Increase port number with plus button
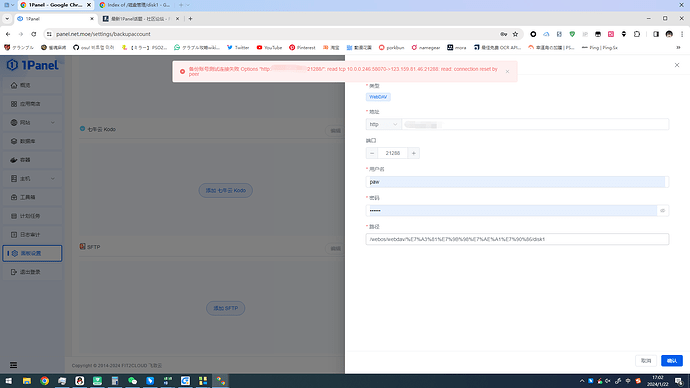The width and height of the screenshot is (690, 388). pos(414,153)
